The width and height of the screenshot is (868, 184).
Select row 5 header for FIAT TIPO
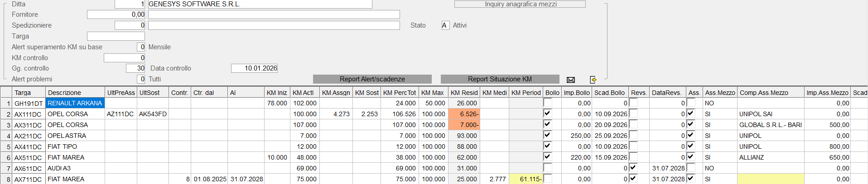(6, 146)
